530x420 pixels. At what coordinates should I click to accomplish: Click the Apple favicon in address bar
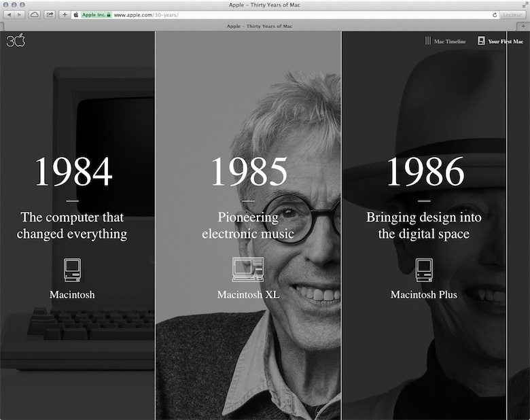tap(76, 15)
